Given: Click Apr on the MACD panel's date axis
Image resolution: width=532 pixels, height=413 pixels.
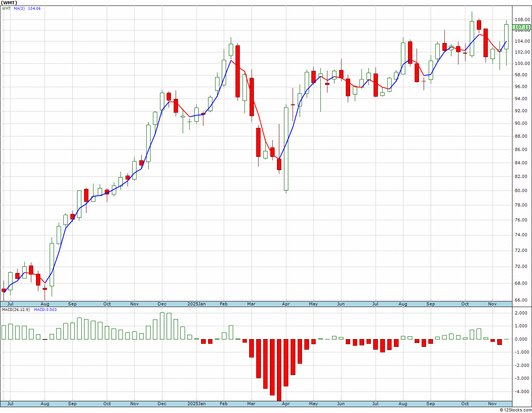Looking at the screenshot, I should (286, 404).
